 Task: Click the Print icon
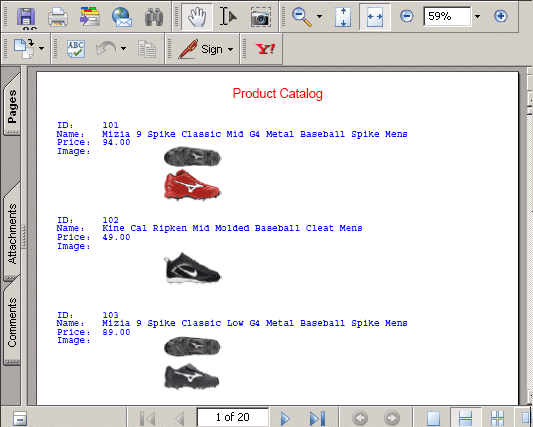click(58, 16)
